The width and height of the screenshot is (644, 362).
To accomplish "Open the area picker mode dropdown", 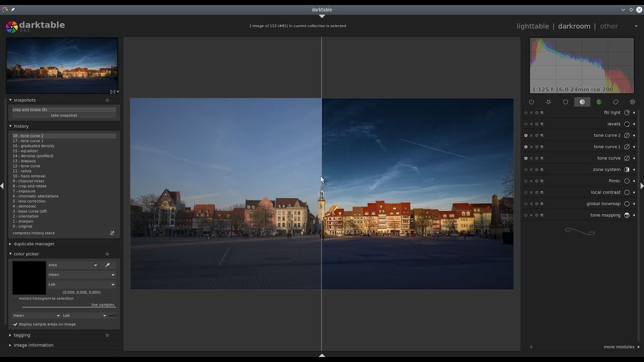I will click(x=73, y=265).
